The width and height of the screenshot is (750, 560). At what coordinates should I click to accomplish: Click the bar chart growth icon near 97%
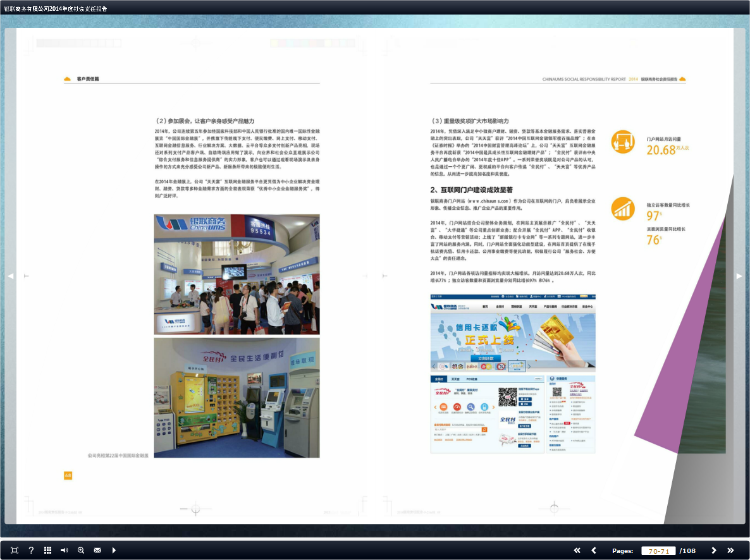pos(624,209)
